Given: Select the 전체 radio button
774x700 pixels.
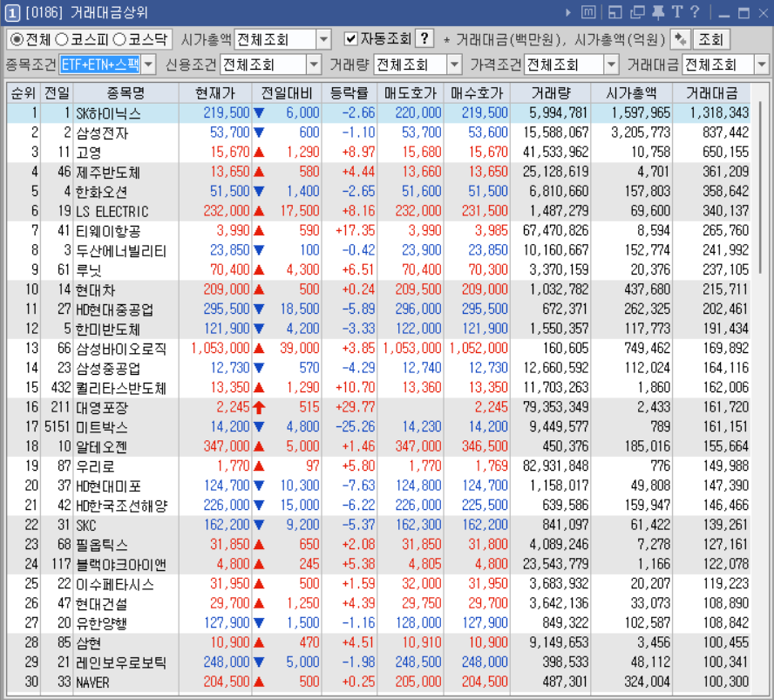Looking at the screenshot, I should (17, 39).
